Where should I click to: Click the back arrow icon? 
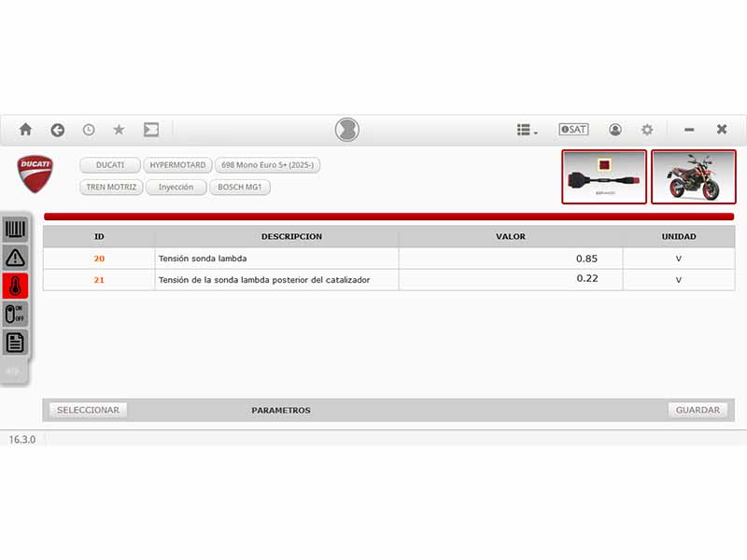click(58, 130)
